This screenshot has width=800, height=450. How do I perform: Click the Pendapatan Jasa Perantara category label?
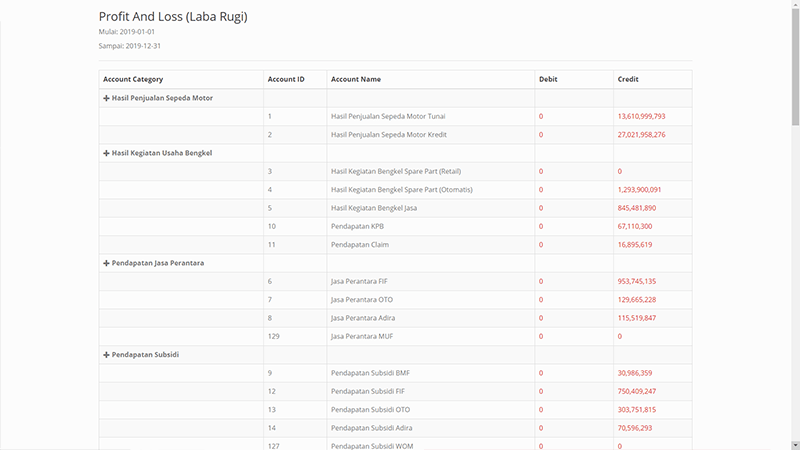point(158,263)
